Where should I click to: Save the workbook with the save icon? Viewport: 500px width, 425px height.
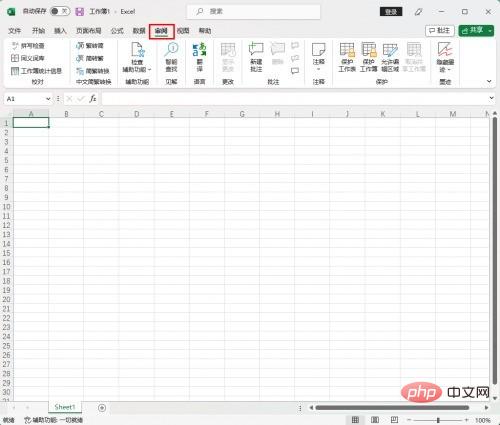(79, 12)
